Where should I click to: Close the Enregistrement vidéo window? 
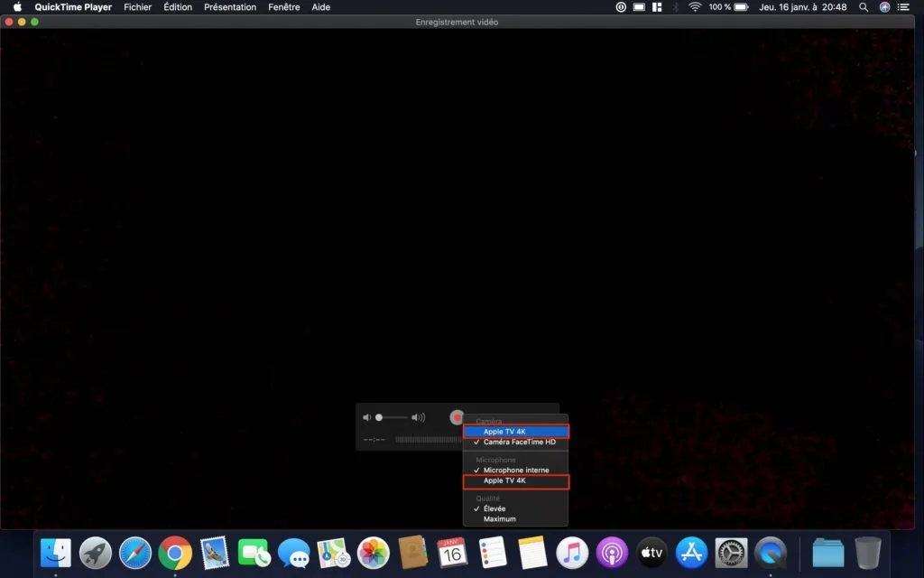[x=9, y=22]
